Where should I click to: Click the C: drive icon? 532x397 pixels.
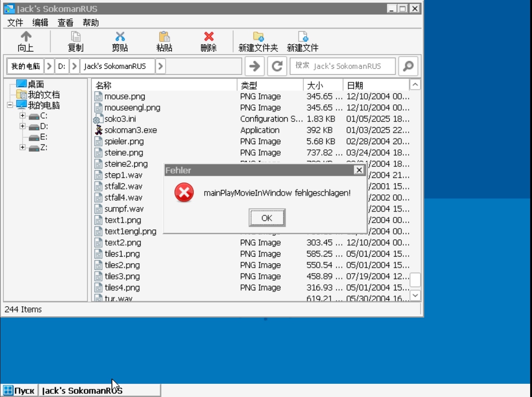[34, 116]
